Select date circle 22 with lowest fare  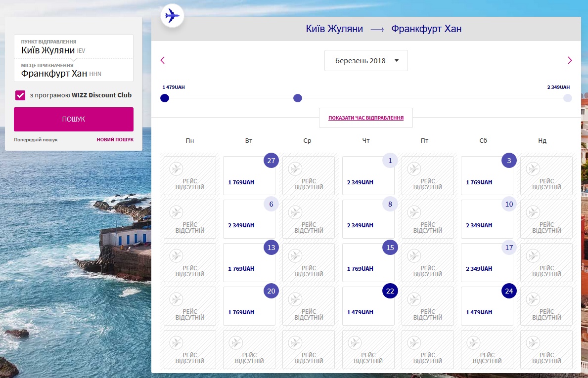390,291
